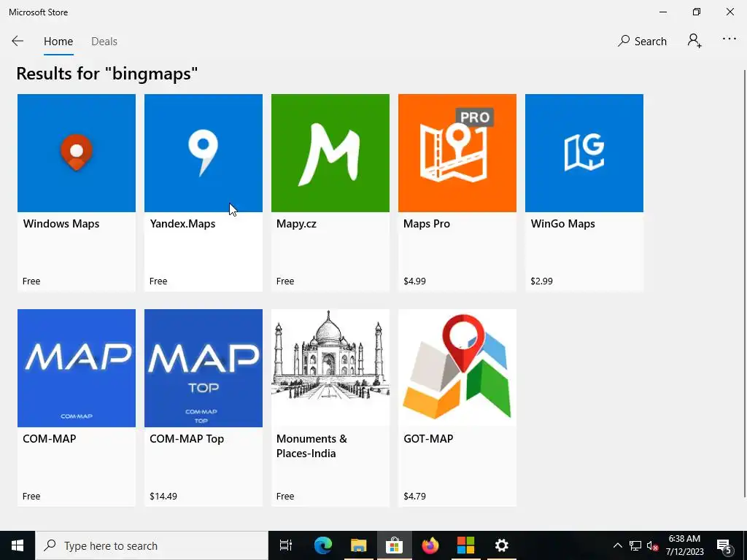747x560 pixels.
Task: Open the sign-in account icon
Action: coord(694,41)
